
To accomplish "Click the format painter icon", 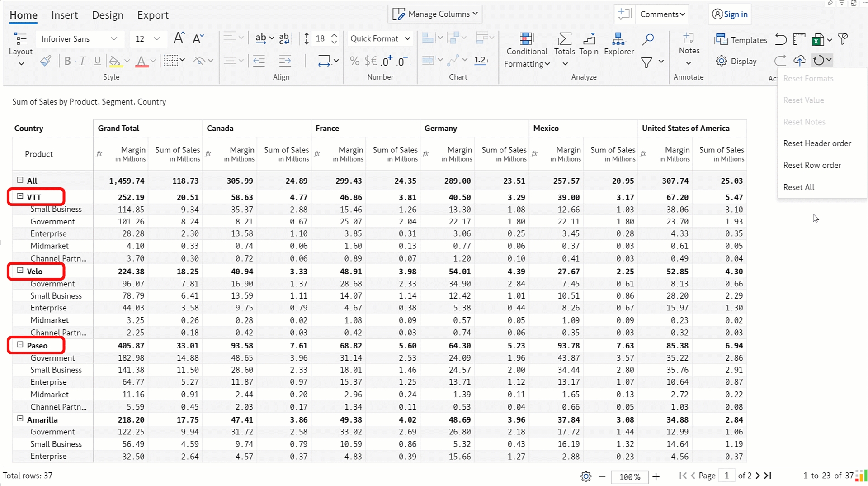I will pos(45,61).
